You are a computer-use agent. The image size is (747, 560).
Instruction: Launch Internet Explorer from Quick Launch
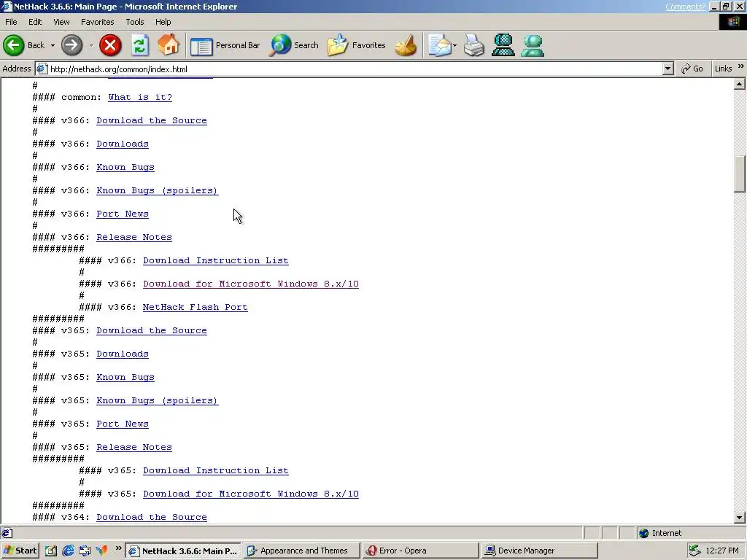(68, 551)
